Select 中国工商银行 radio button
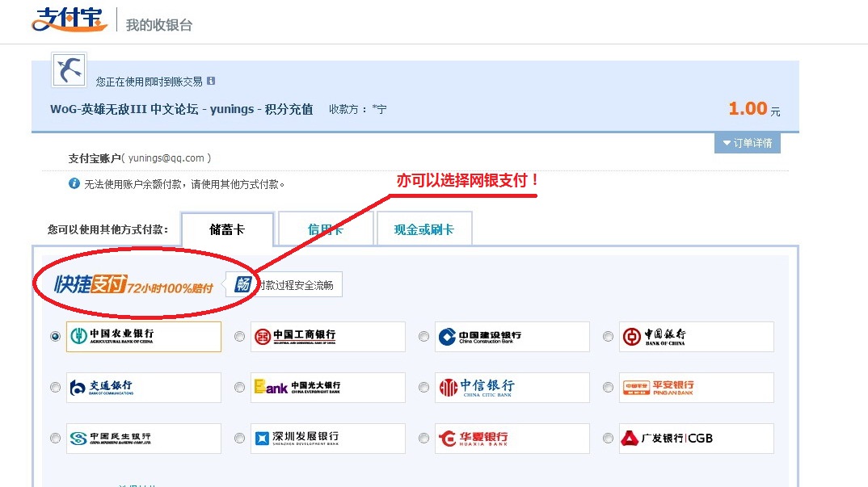This screenshot has width=868, height=487. pos(240,337)
